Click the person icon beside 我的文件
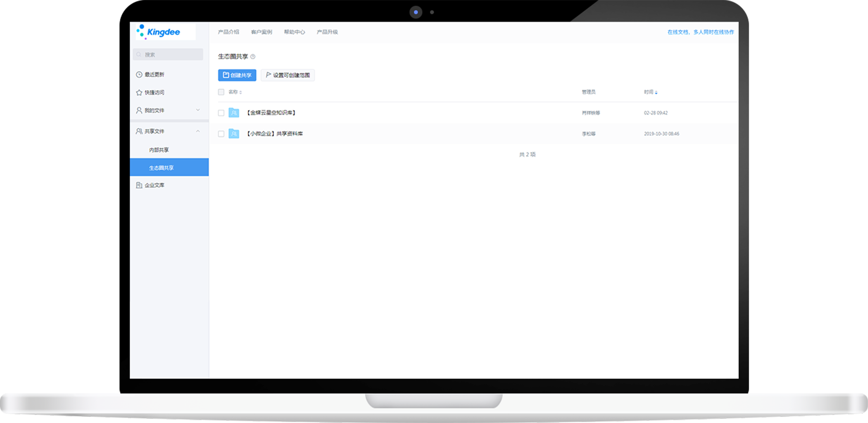This screenshot has width=868, height=423. 139,110
